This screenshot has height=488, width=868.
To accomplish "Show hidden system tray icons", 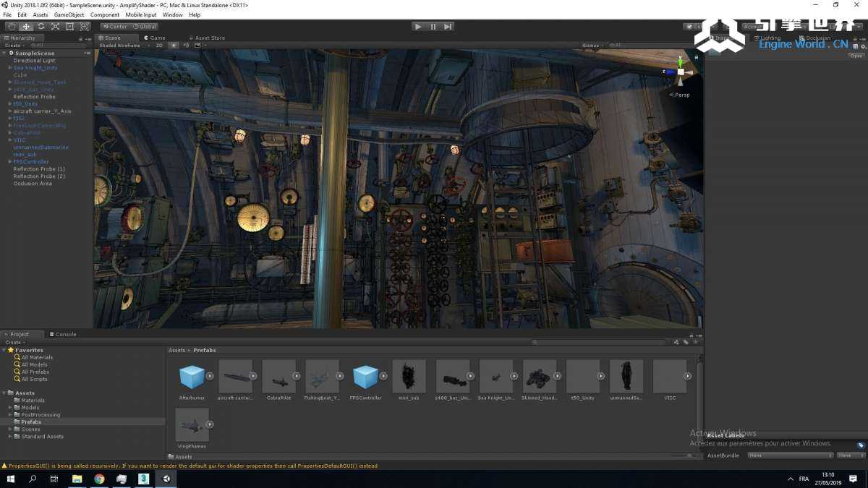I will tap(789, 479).
